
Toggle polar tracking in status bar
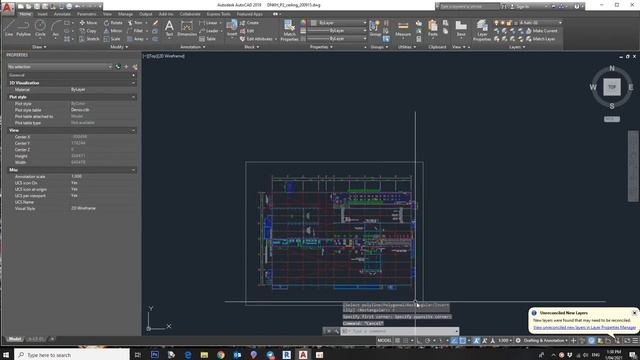coord(427,340)
